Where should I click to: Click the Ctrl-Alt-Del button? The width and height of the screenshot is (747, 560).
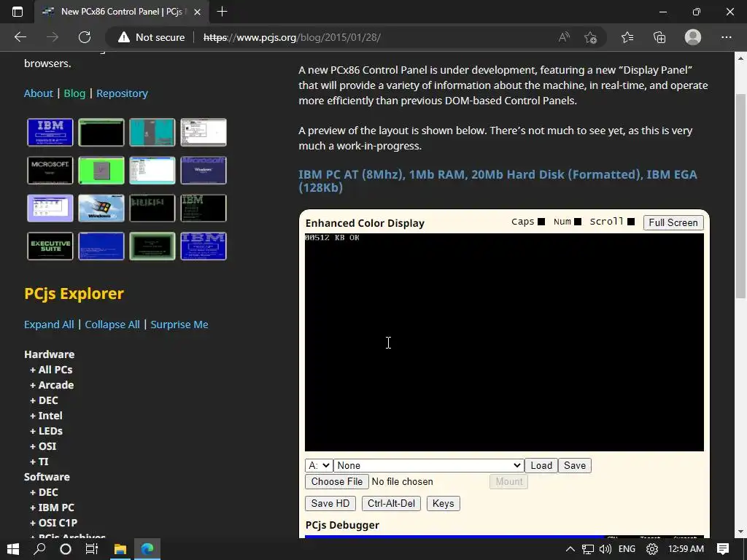pyautogui.click(x=391, y=503)
